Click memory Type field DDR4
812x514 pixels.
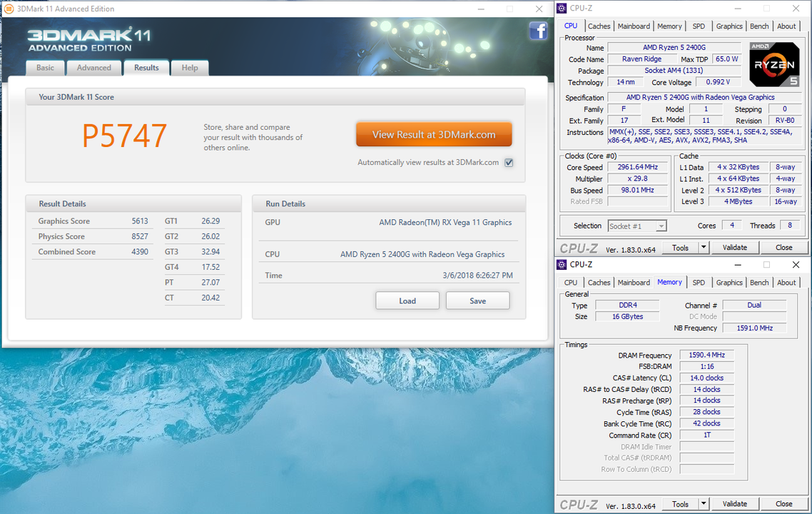coord(628,306)
